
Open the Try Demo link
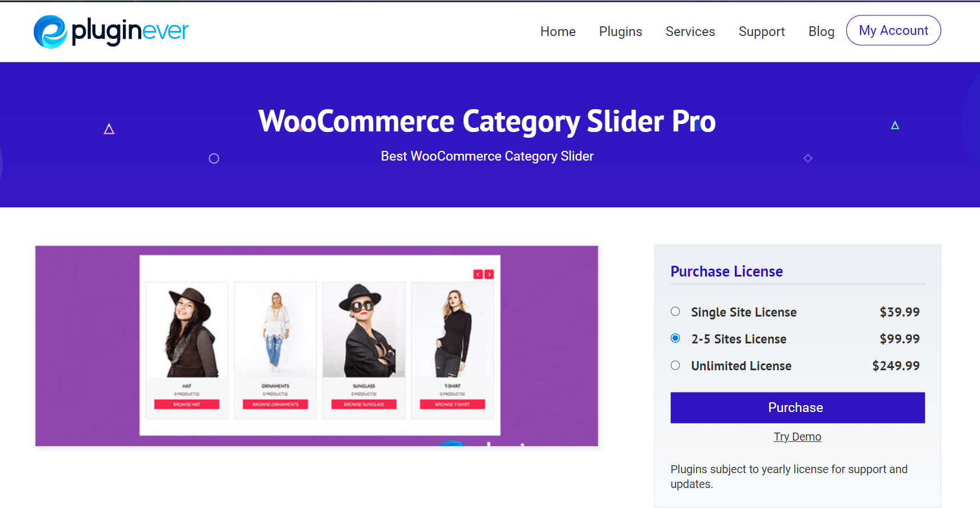[x=798, y=437]
